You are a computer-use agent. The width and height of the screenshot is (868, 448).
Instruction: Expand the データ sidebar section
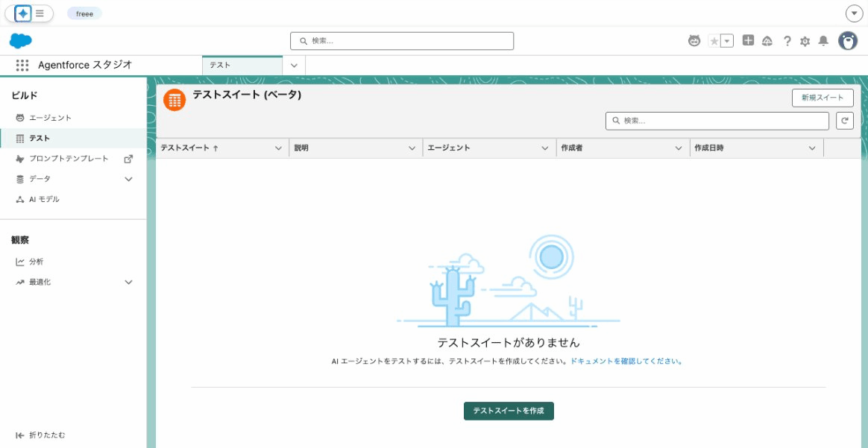click(128, 178)
